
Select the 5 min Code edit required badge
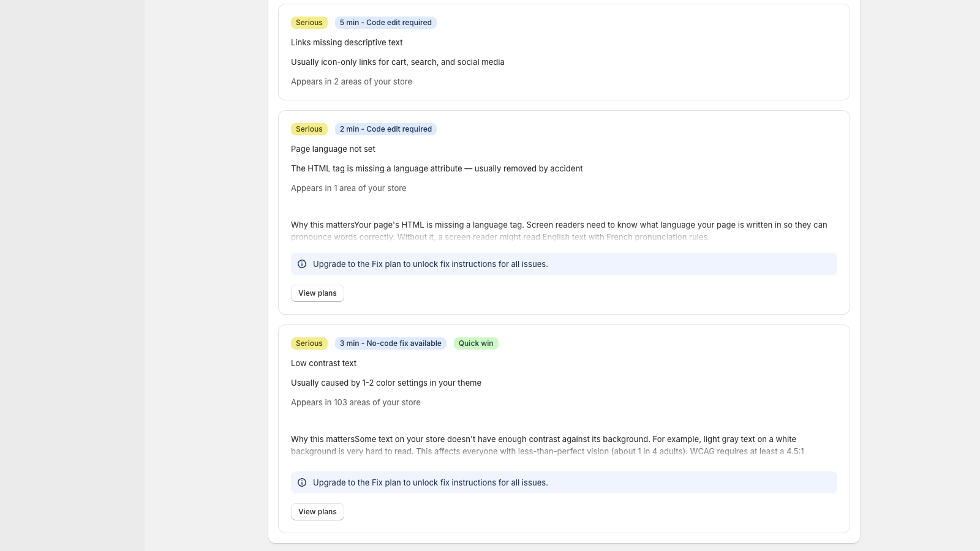[386, 22]
